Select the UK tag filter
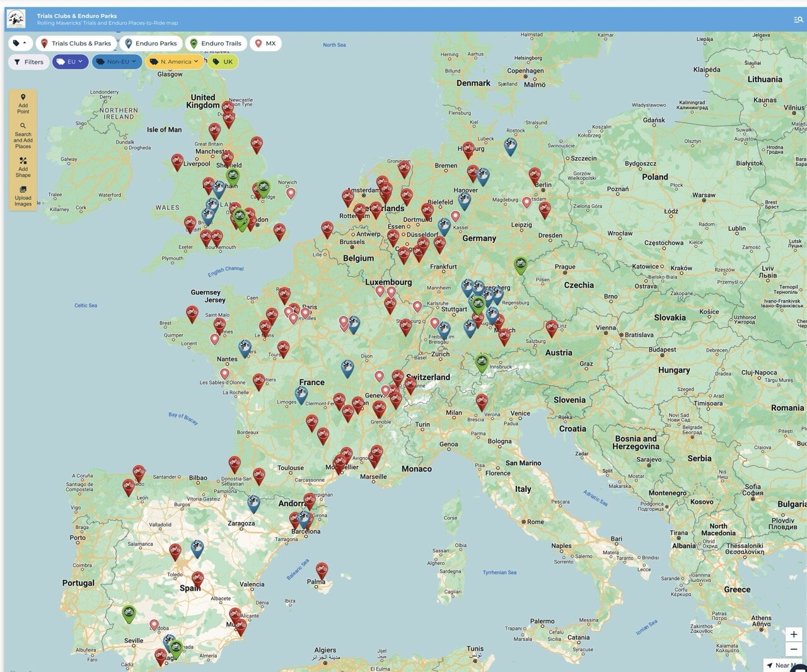Viewport: 807px width, 672px height. click(223, 62)
